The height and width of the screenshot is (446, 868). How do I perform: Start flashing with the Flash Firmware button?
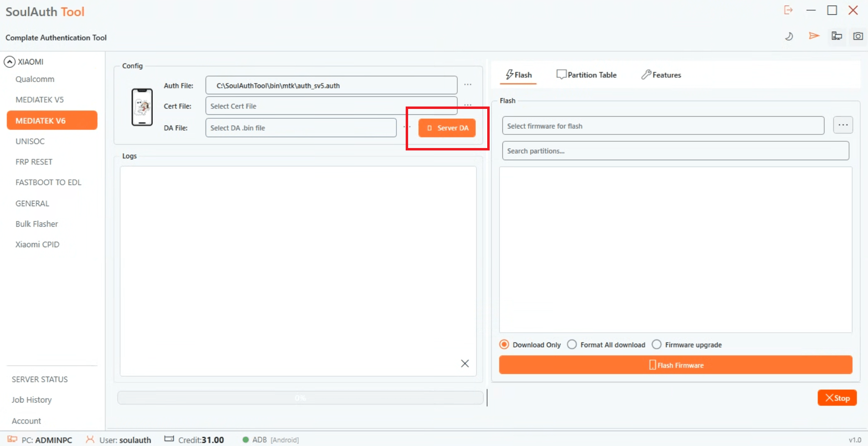[x=676, y=365]
